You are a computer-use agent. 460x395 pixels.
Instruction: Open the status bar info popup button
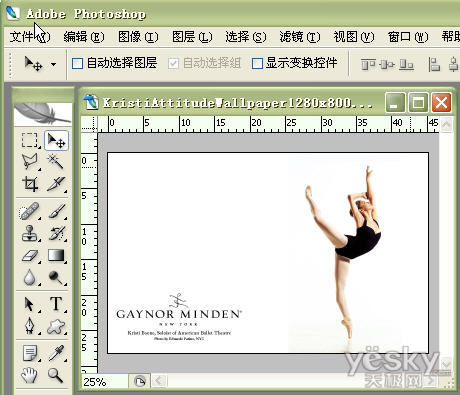point(140,381)
